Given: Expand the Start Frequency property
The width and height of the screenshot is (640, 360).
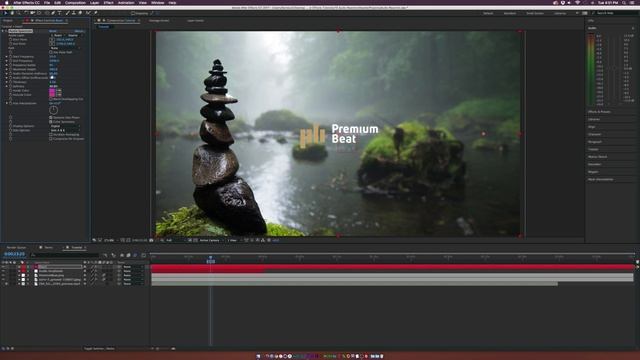Looking at the screenshot, I should (x=6, y=57).
